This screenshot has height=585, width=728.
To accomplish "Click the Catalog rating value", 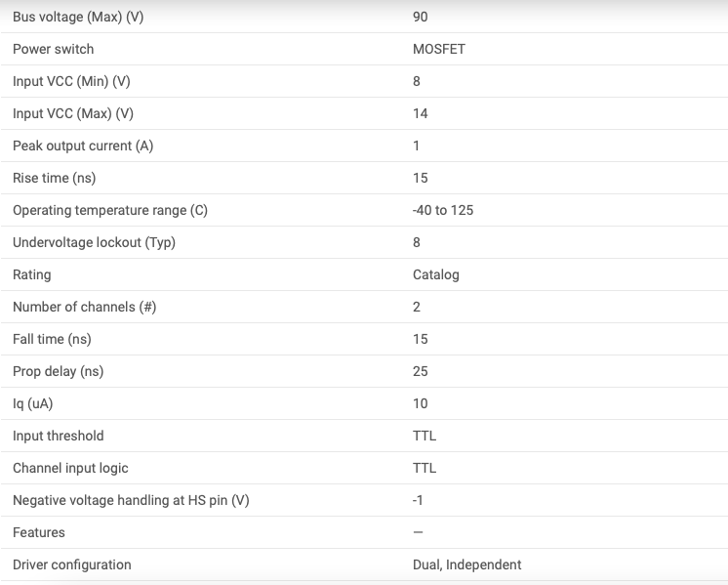I will point(436,274).
